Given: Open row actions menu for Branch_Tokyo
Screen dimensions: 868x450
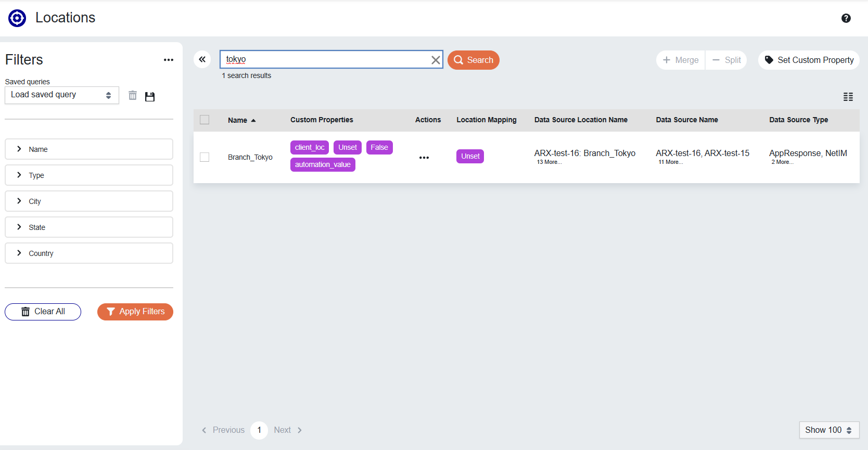Looking at the screenshot, I should [x=424, y=158].
